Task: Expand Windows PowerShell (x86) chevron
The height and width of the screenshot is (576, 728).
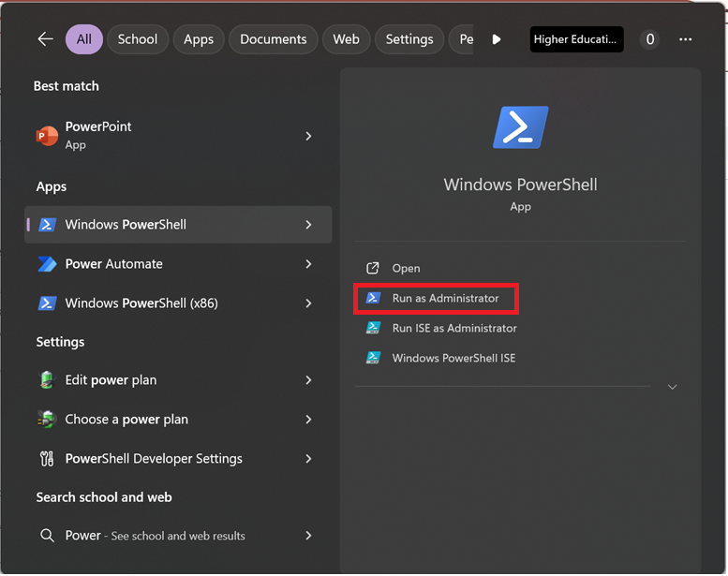Action: pyautogui.click(x=309, y=303)
